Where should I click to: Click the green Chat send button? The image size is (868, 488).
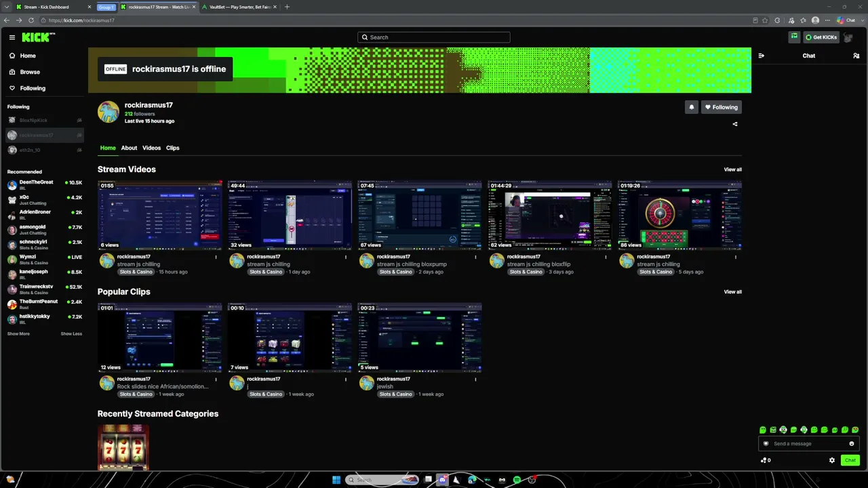850,460
